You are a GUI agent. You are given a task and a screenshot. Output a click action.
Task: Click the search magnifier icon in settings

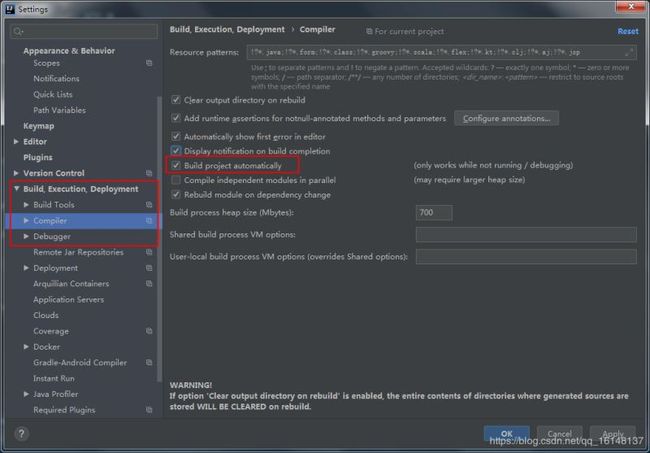[x=17, y=31]
